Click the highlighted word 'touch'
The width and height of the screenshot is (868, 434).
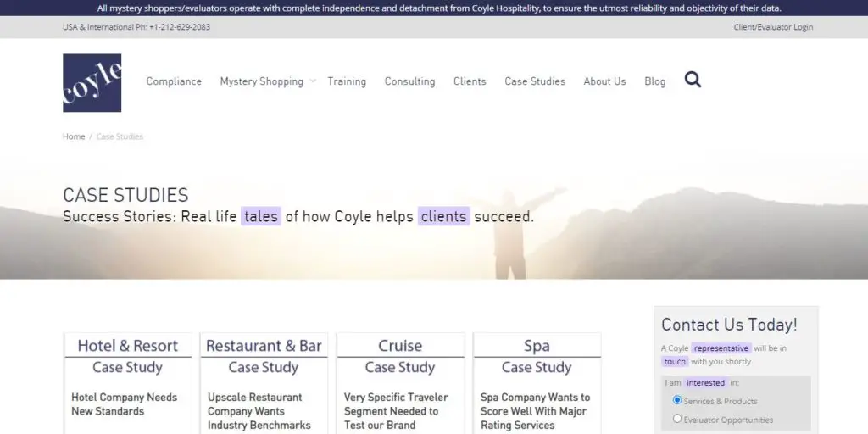click(x=675, y=361)
